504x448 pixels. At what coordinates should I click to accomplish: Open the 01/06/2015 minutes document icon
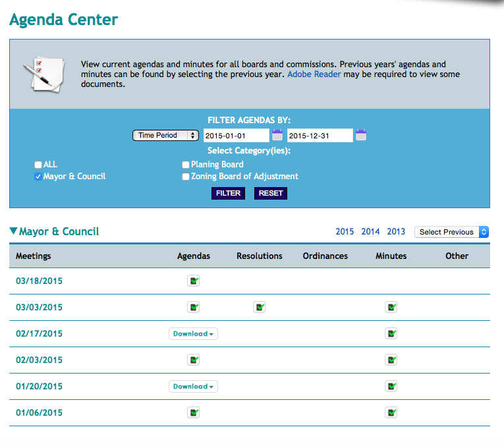(391, 412)
